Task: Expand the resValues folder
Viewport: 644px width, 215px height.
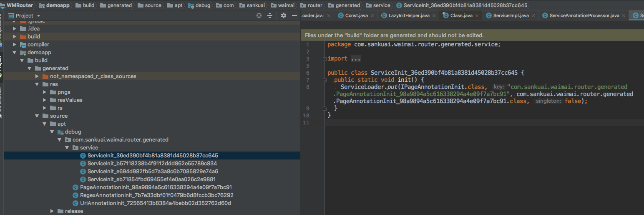Action: click(x=45, y=100)
